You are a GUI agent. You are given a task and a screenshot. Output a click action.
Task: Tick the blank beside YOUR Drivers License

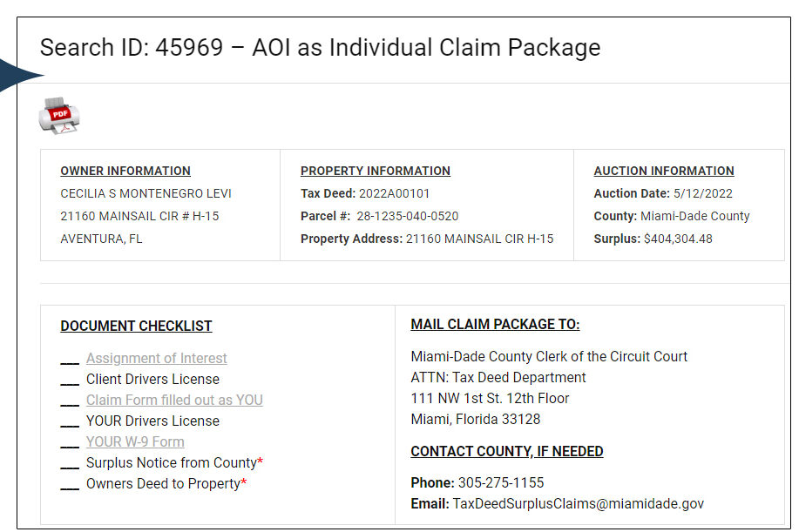[x=70, y=422]
